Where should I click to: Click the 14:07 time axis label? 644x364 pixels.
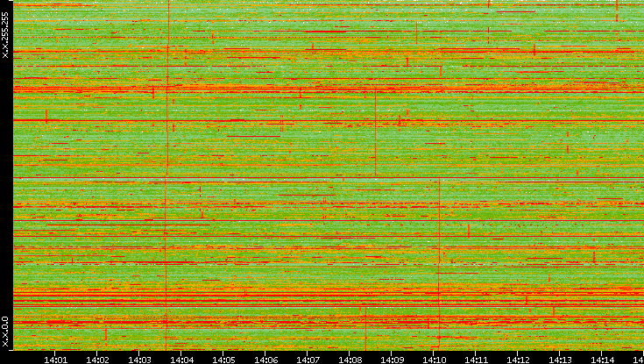point(308,360)
